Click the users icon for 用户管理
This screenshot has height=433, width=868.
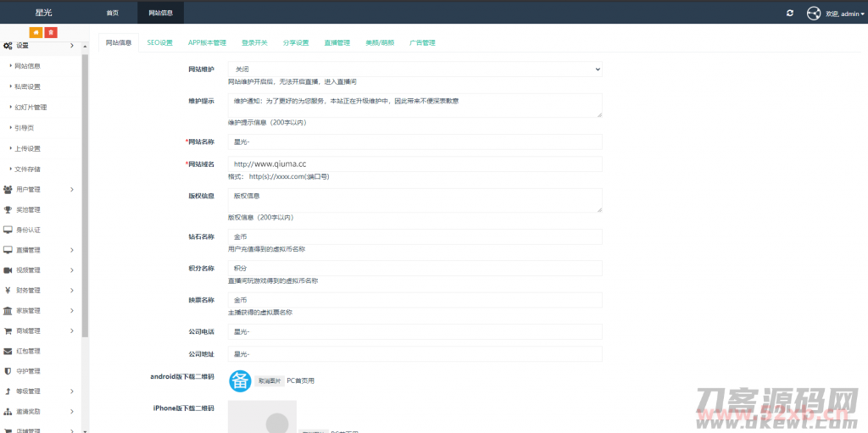point(8,189)
